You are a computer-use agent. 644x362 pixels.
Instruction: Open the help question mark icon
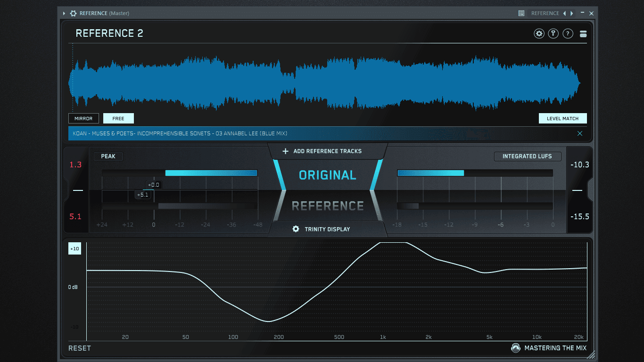pyautogui.click(x=568, y=33)
